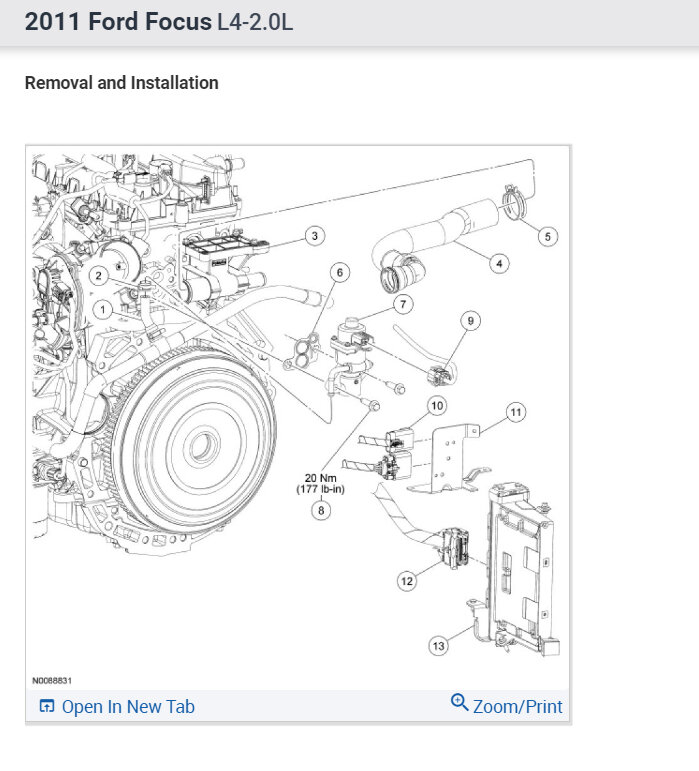The image size is (699, 771).
Task: Click callout number 4 near the hose
Action: pyautogui.click(x=499, y=264)
